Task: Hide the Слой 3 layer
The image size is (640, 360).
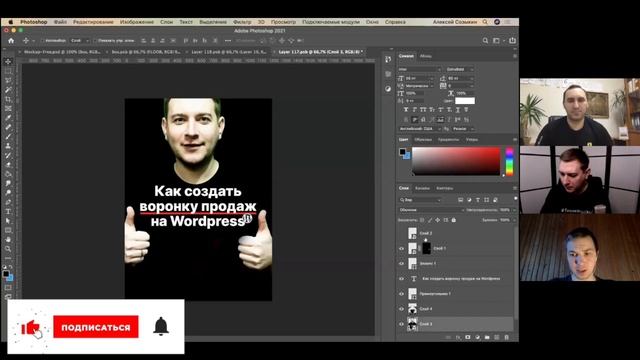Action: click(x=401, y=324)
